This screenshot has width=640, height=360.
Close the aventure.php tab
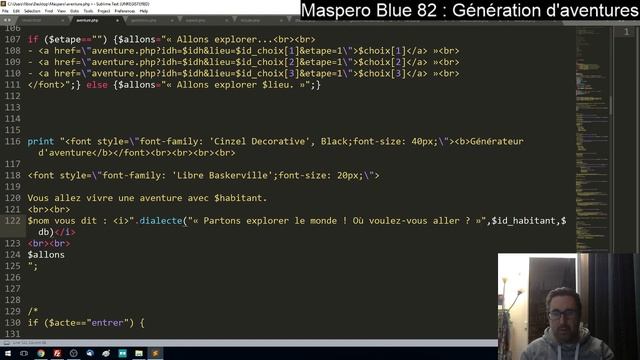click(117, 20)
